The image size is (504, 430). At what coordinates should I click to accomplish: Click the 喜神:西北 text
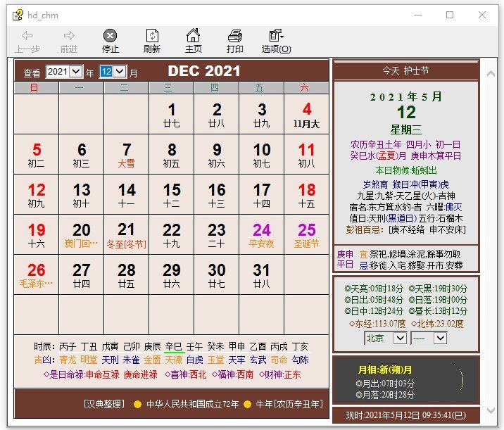(x=185, y=374)
